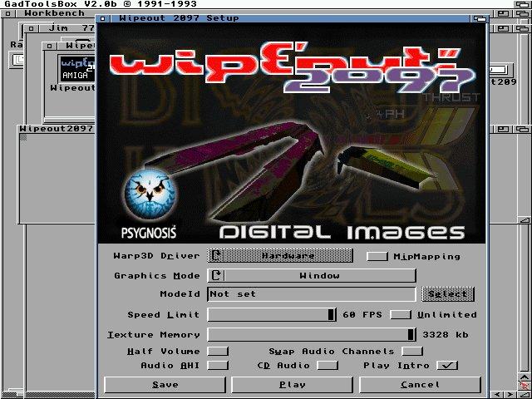Enable the Half Volume checkbox
This screenshot has height=399, width=532.
pyautogui.click(x=218, y=351)
